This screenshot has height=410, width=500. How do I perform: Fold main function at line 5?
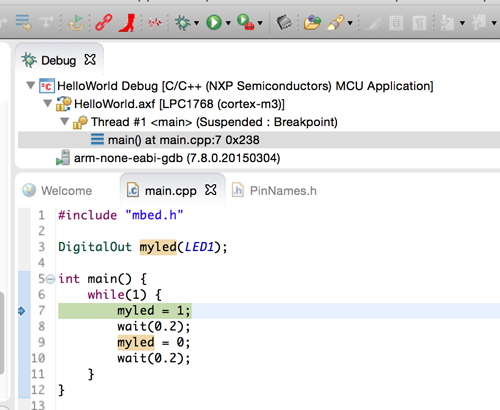(x=50, y=279)
